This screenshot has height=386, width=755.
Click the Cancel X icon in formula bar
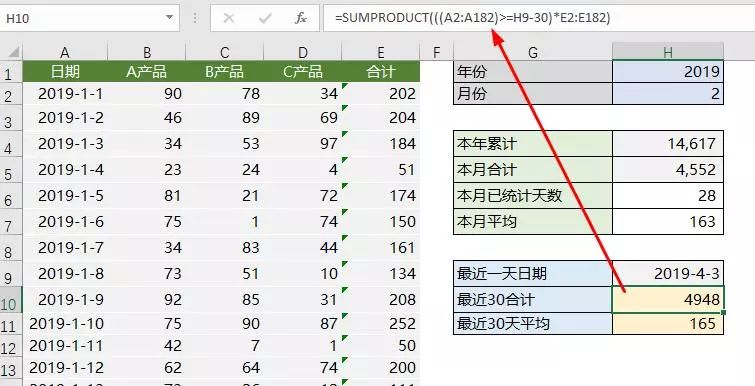coord(229,18)
